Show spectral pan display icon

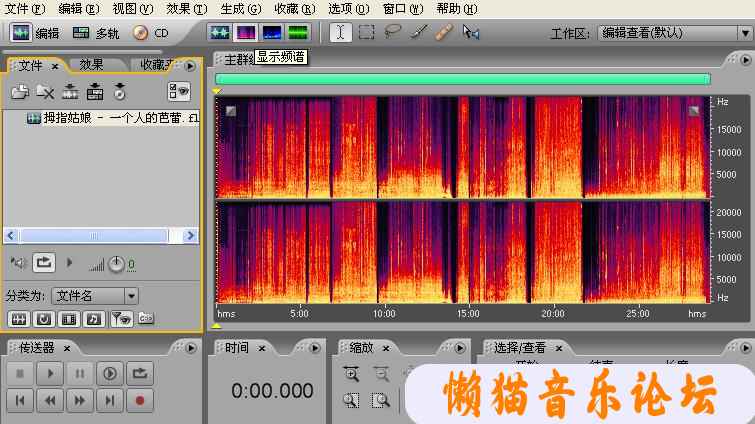(272, 33)
